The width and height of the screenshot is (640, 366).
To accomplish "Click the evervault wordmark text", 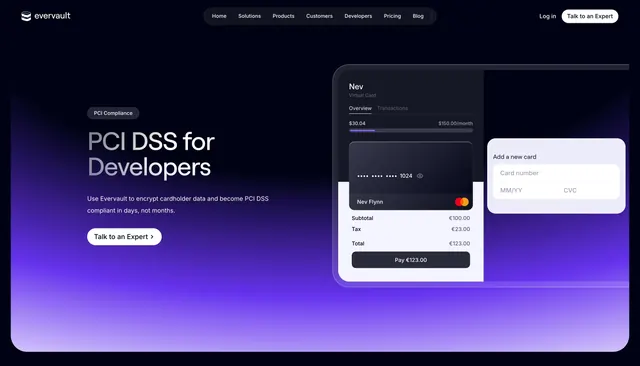I will [52, 16].
